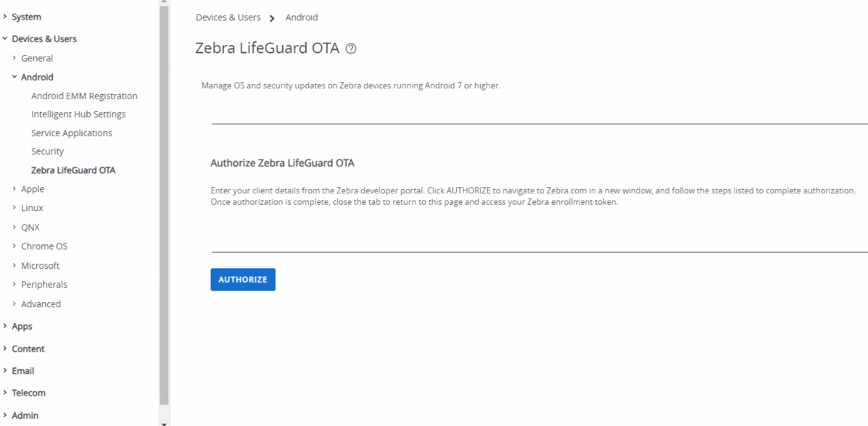Open the Apps settings section
Screen dimensions: 868x426
pos(20,326)
